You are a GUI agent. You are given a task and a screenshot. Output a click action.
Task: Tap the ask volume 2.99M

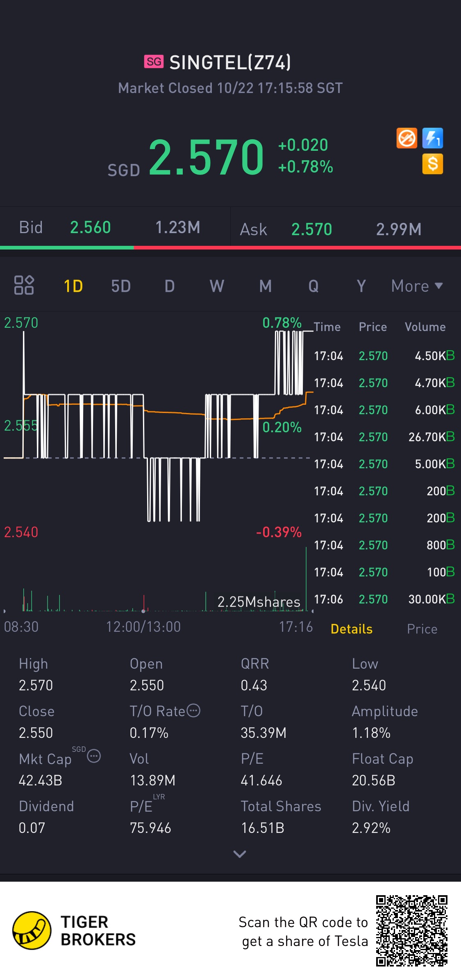pyautogui.click(x=399, y=229)
